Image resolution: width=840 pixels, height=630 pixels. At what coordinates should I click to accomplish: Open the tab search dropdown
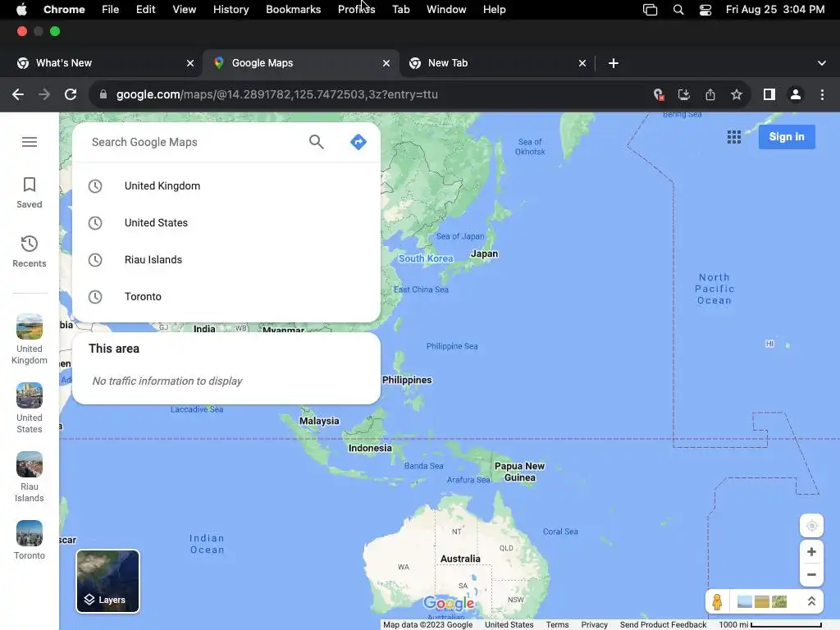click(822, 63)
